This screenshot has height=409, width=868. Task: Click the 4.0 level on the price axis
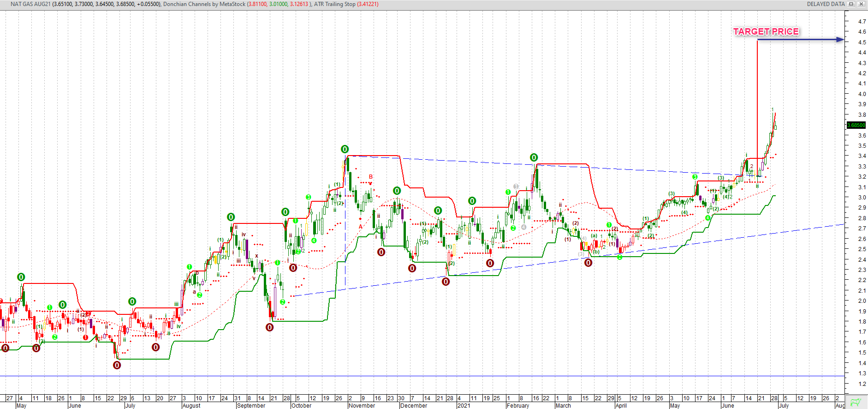[862, 94]
